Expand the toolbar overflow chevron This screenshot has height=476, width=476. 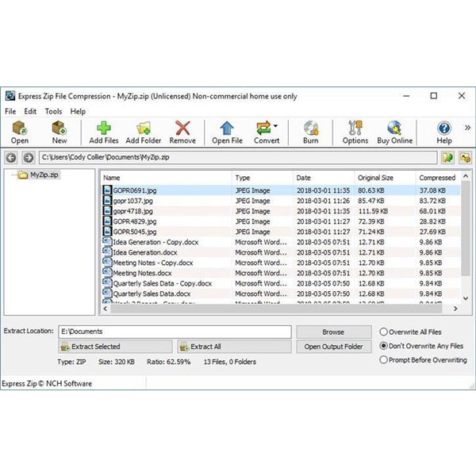click(467, 127)
